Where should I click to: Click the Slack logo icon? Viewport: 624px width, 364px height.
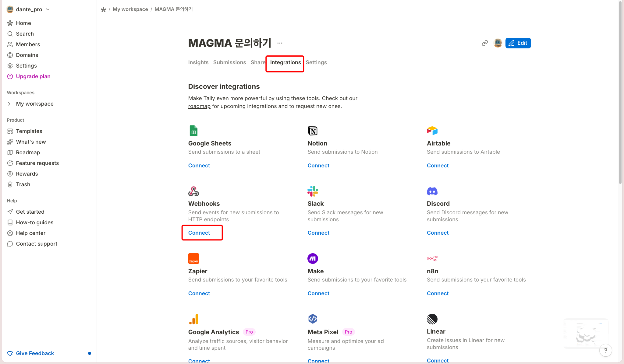pos(313,191)
